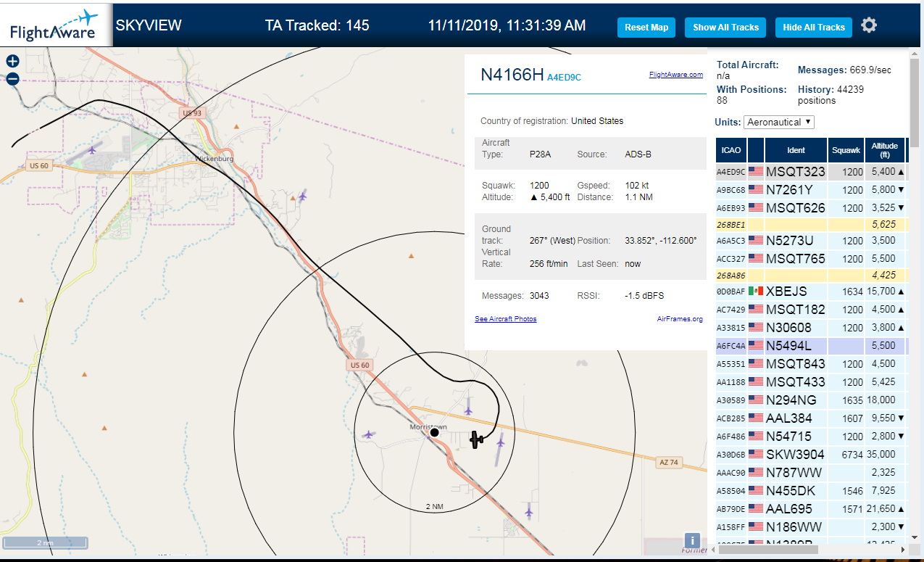Click Reset Map button

646,28
